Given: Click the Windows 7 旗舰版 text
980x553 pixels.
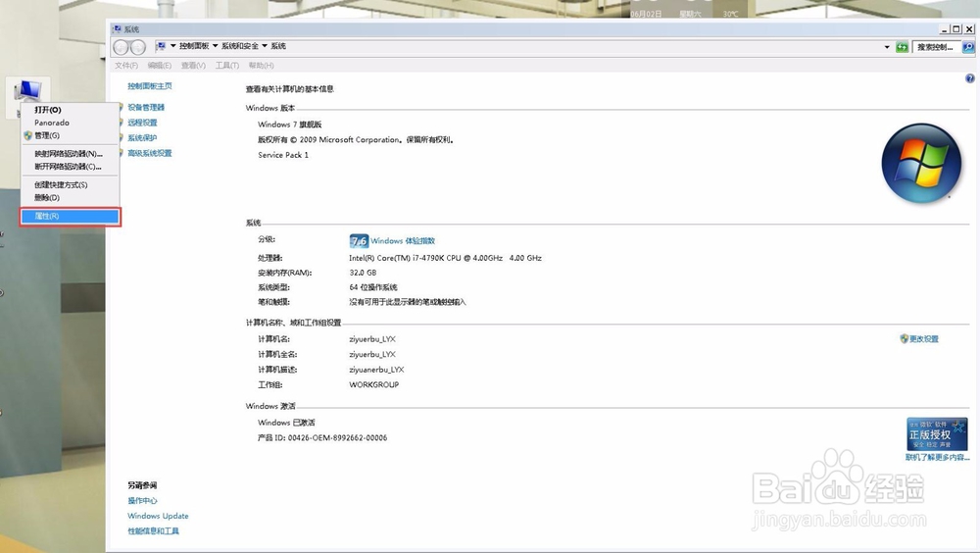Looking at the screenshot, I should tap(290, 125).
